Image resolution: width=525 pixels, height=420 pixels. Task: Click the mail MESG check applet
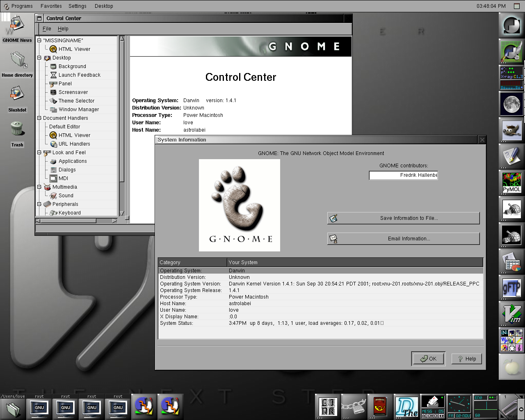433,407
